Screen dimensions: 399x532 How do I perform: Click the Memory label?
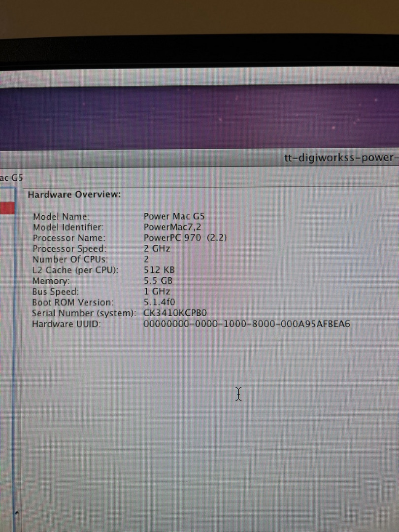[51, 281]
